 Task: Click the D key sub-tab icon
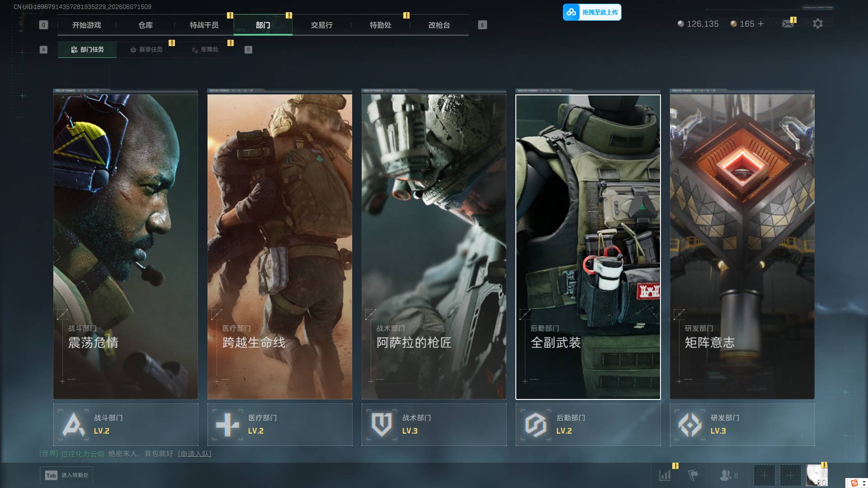248,50
